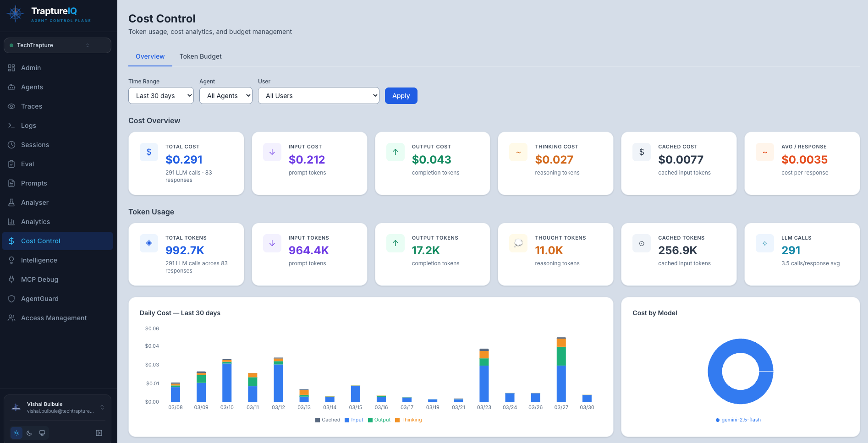Switch theme to system mode
Screen dimensions: 868x443
(42, 432)
